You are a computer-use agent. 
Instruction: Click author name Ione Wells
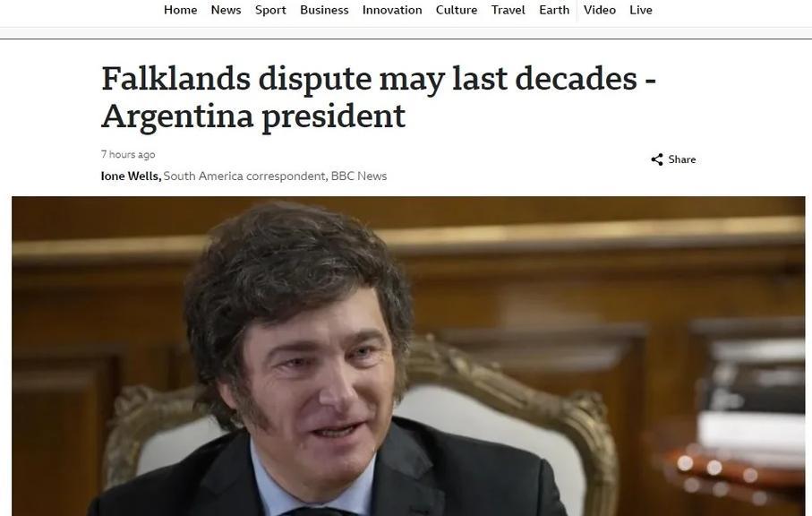pyautogui.click(x=131, y=176)
